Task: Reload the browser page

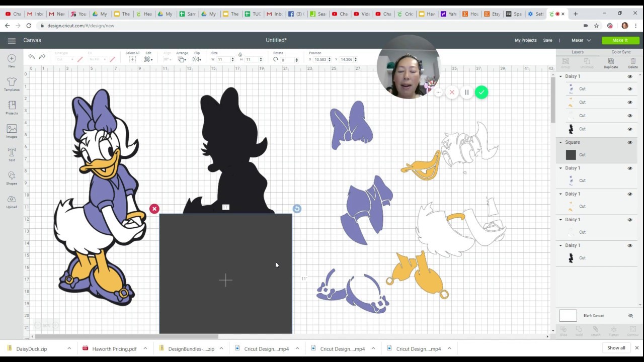Action: (29, 26)
